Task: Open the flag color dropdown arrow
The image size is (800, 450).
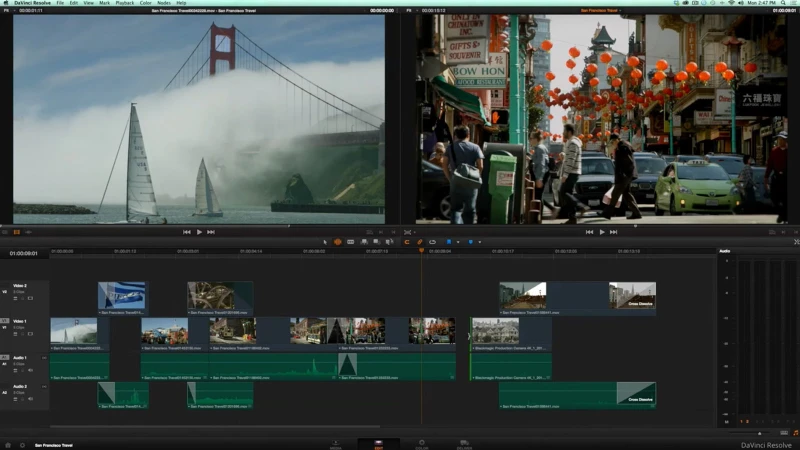Action: coord(457,241)
